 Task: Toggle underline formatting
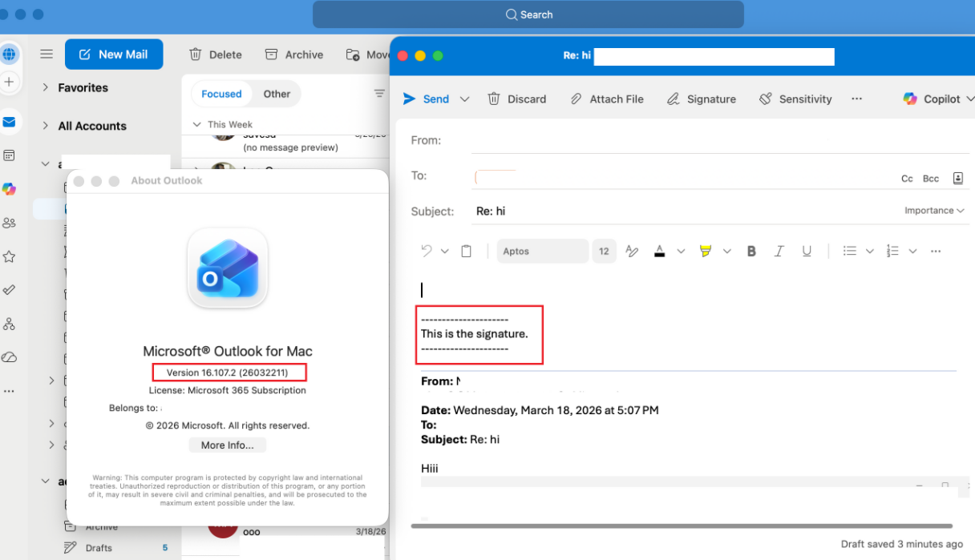(807, 251)
